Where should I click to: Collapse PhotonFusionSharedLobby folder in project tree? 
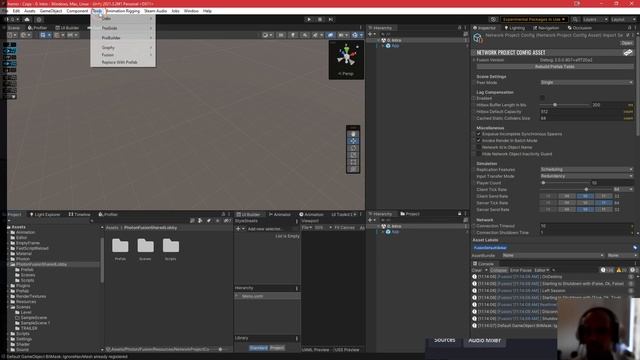click(9, 264)
